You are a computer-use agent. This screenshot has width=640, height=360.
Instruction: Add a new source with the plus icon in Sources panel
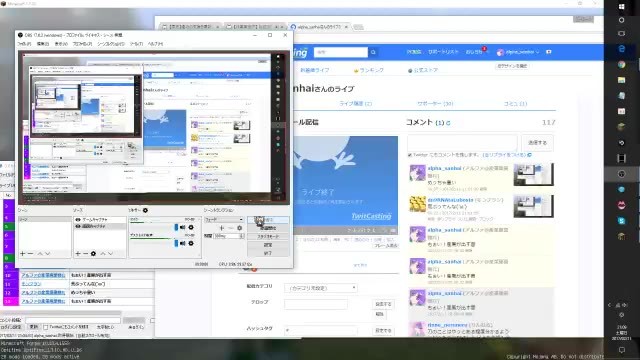tap(78, 253)
